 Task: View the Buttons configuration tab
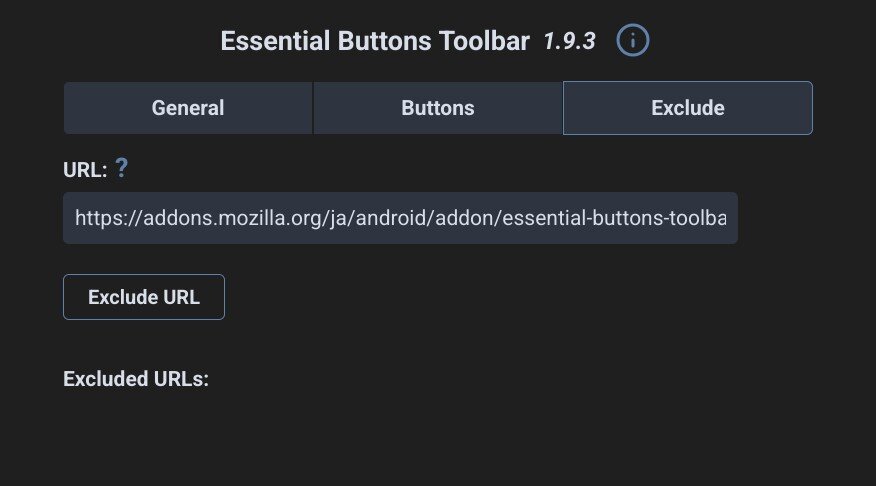click(438, 108)
